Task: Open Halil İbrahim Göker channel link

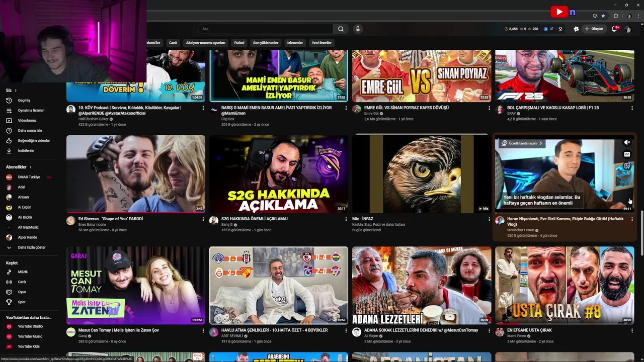Action: 93,119
